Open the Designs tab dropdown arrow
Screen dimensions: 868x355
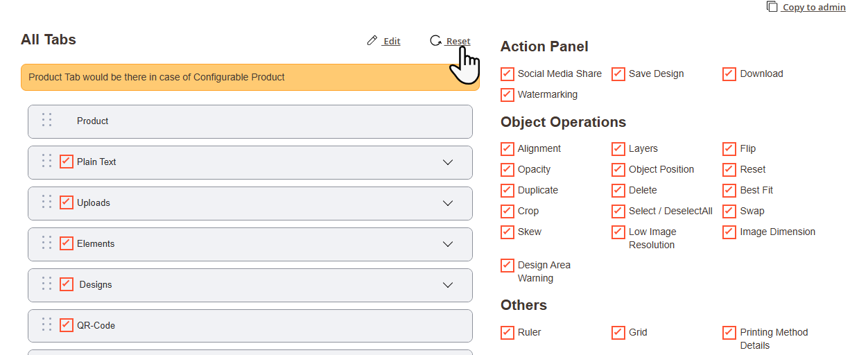coord(448,285)
